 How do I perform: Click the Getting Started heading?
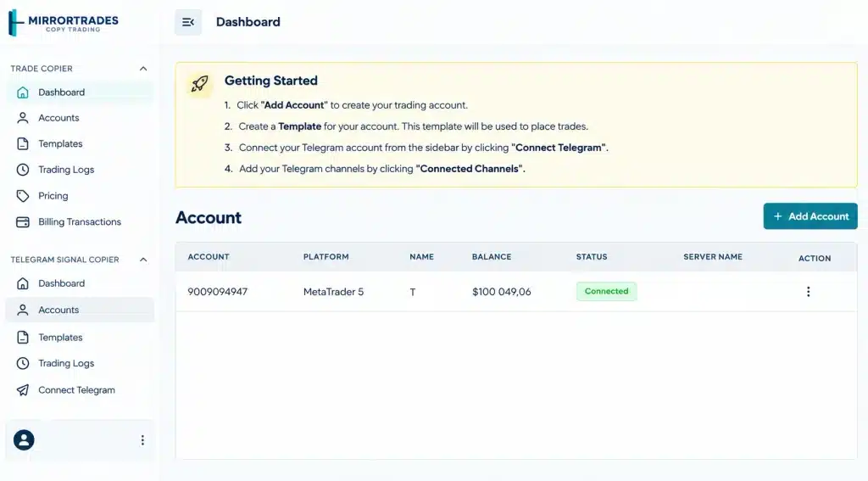pos(270,81)
